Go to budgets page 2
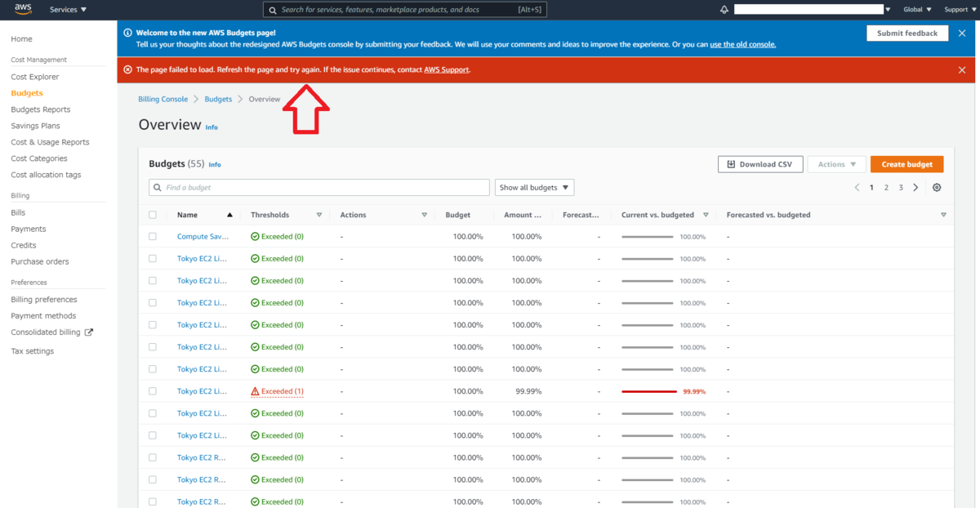980x508 pixels. (x=886, y=188)
